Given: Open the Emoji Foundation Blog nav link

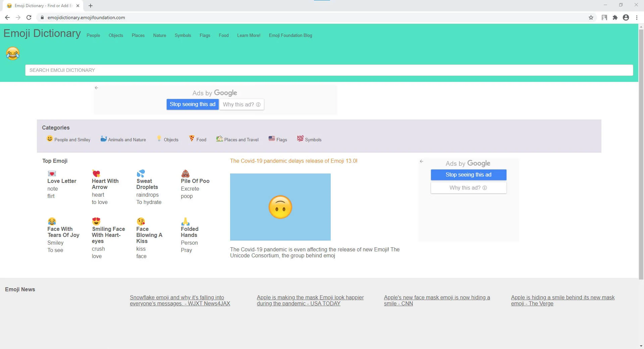Looking at the screenshot, I should 290,35.
